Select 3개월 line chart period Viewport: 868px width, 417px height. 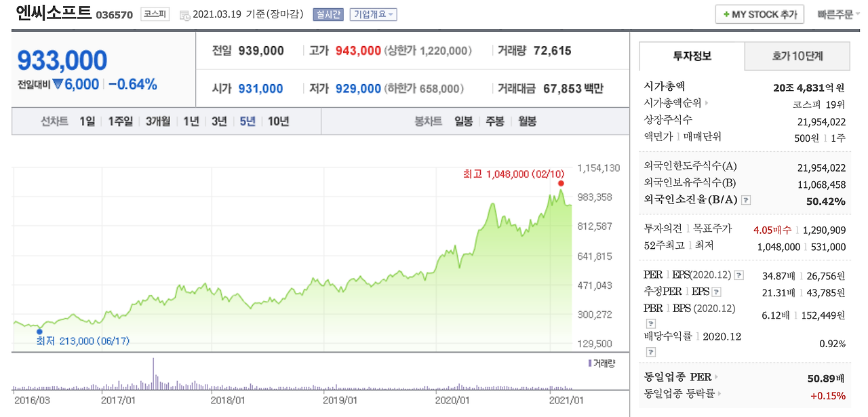coord(157,121)
